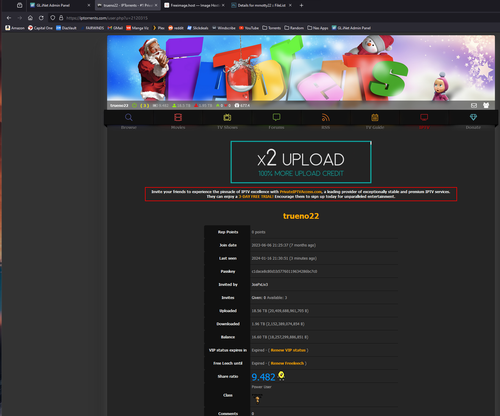Open the Plex bookmark
The image size is (500, 416).
(159, 28)
